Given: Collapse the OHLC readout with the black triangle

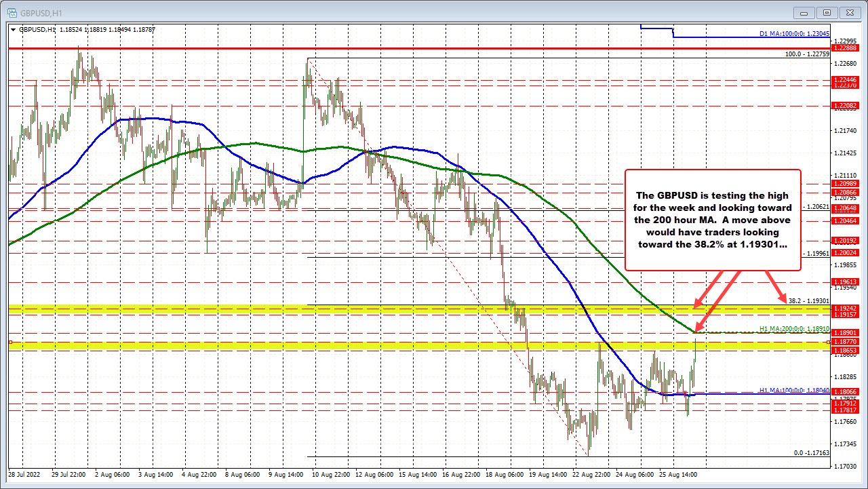Looking at the screenshot, I should [13, 30].
